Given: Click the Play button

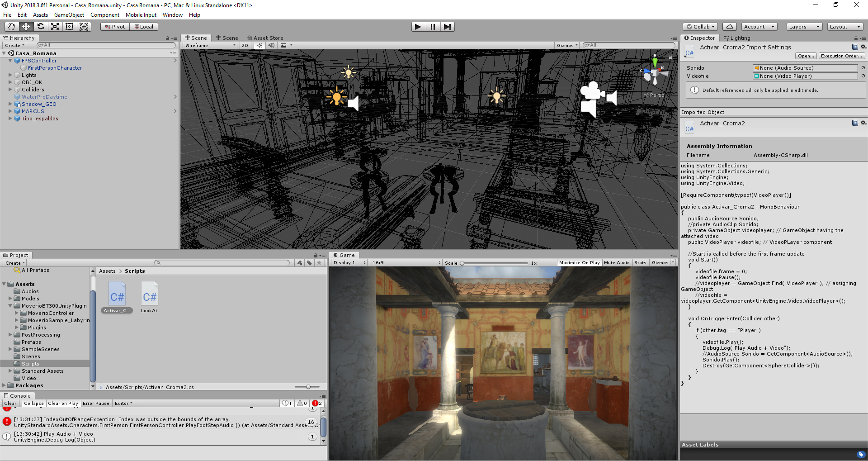Looking at the screenshot, I should pos(418,27).
